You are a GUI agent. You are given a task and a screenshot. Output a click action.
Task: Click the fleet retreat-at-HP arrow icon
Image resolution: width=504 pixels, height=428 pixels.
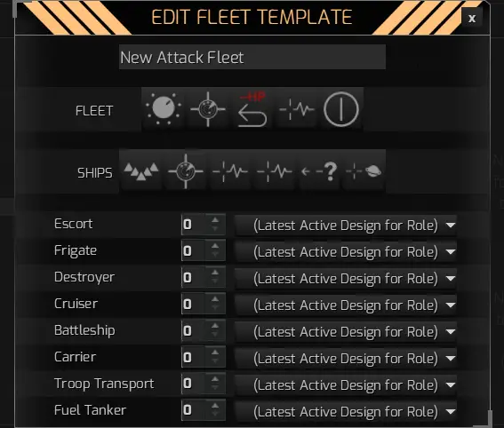[x=252, y=108]
